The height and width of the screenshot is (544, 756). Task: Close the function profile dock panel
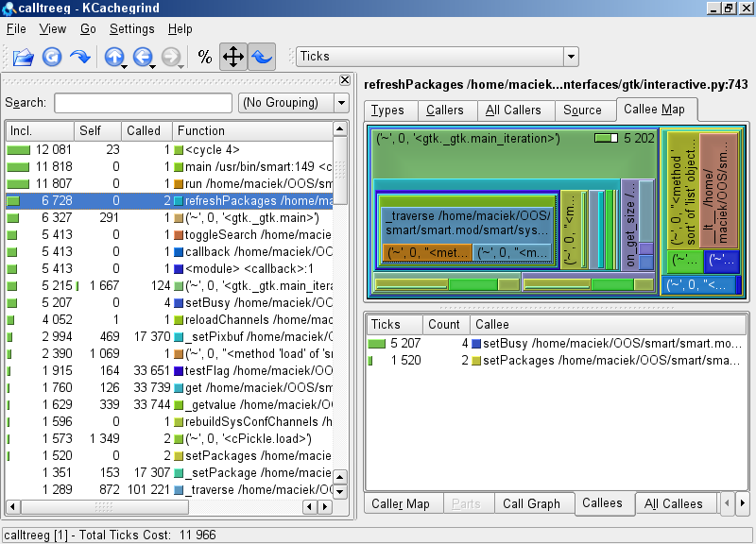344,80
